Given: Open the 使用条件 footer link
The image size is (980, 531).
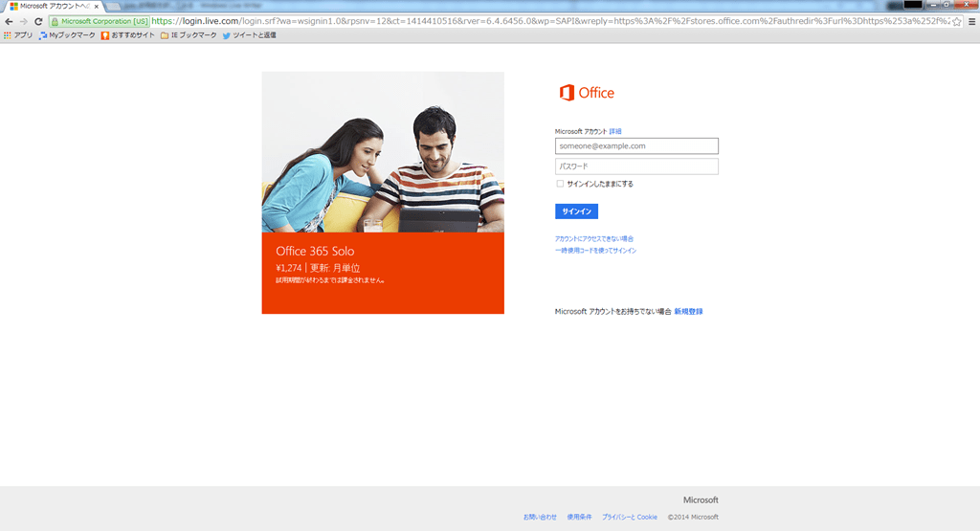Looking at the screenshot, I should [x=579, y=518].
